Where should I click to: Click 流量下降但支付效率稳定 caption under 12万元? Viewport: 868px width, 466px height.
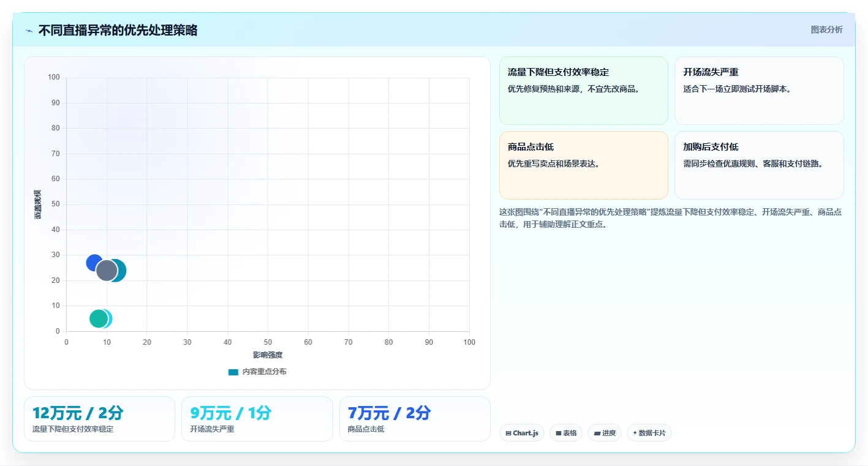coord(73,429)
